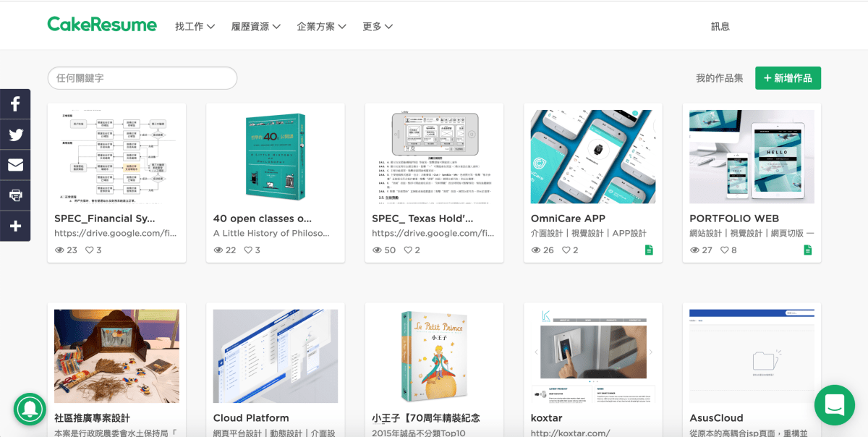Like the OmniCare APP item
The width and height of the screenshot is (868, 437).
(566, 250)
